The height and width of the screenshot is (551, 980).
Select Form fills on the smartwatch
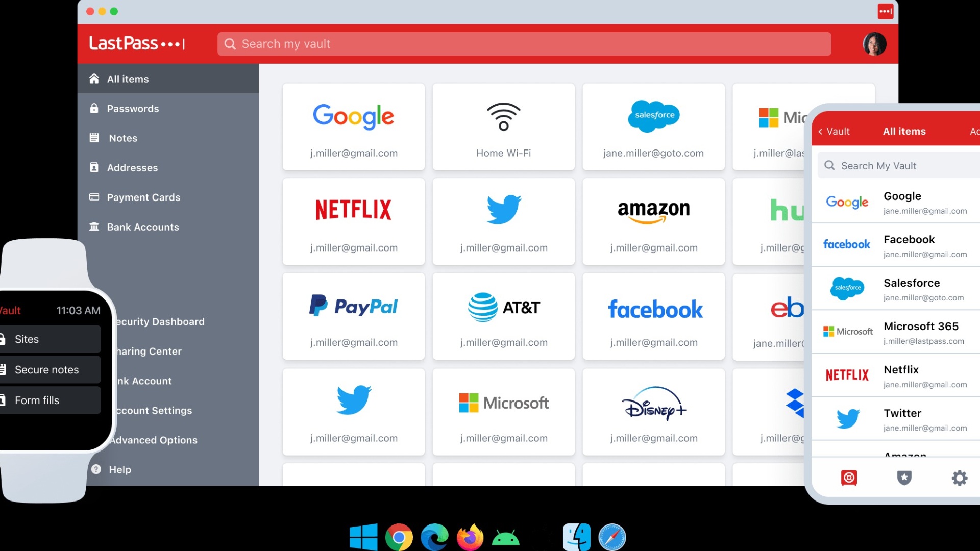coord(37,400)
